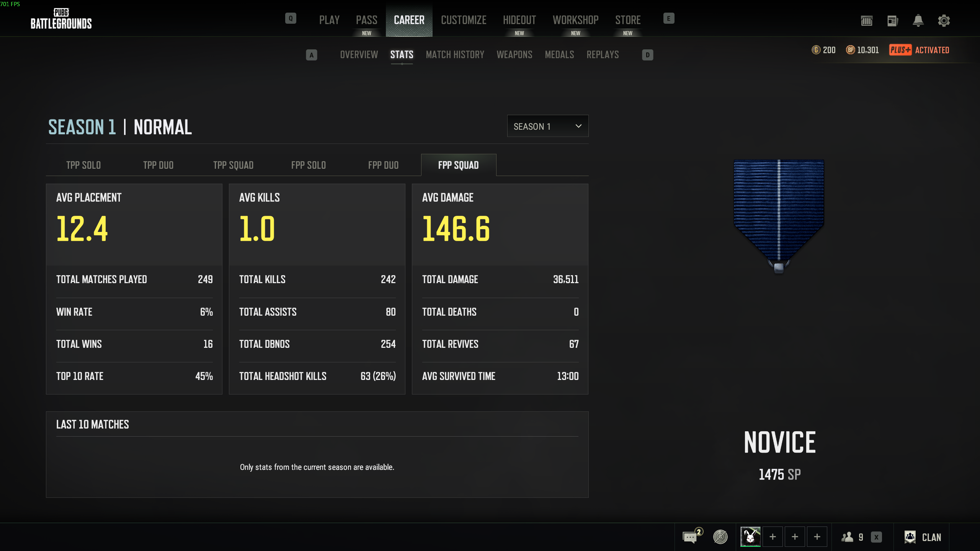
Task: Open the news feed icon
Action: (892, 21)
